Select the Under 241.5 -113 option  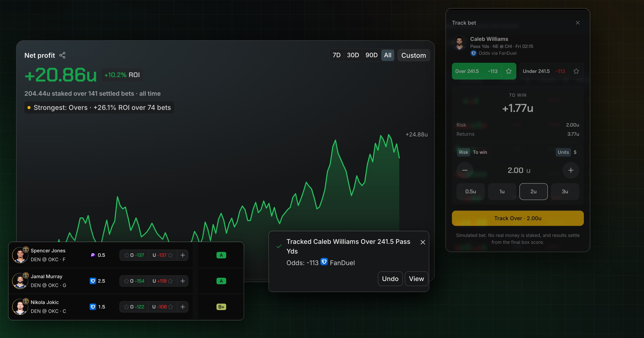[544, 71]
